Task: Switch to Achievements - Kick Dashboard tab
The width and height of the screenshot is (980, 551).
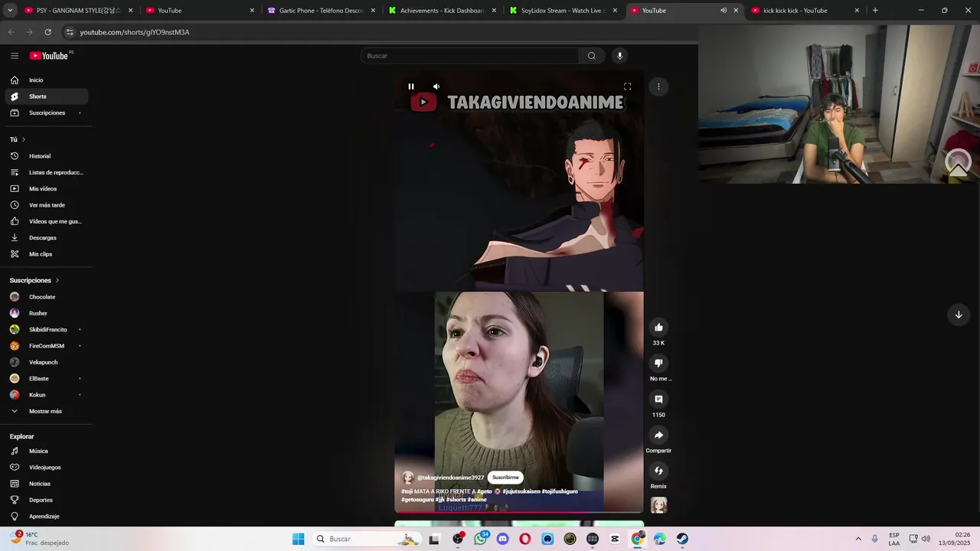Action: [443, 11]
